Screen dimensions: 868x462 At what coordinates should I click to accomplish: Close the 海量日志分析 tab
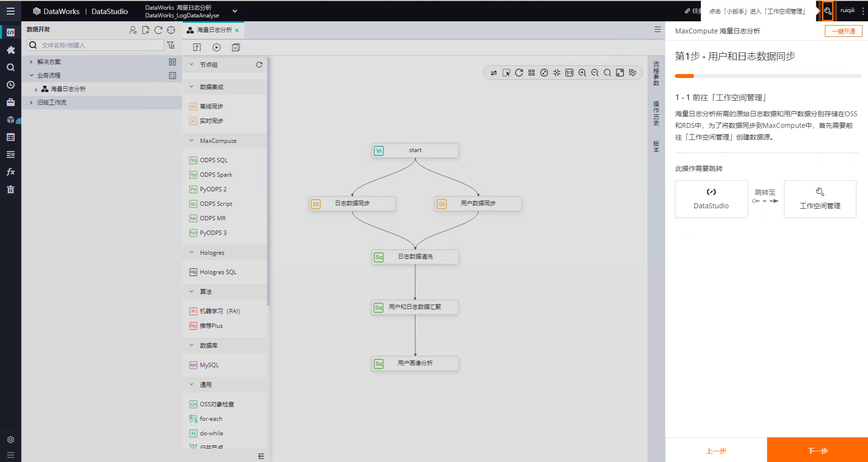point(237,30)
